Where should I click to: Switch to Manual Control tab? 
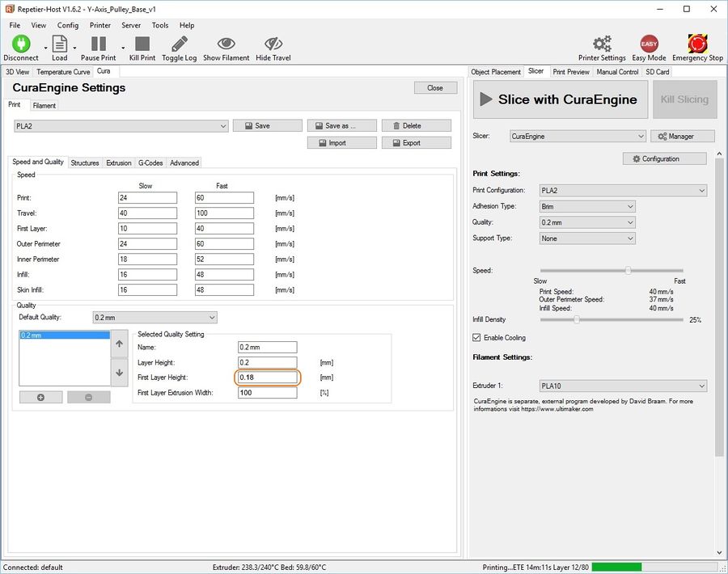(617, 72)
